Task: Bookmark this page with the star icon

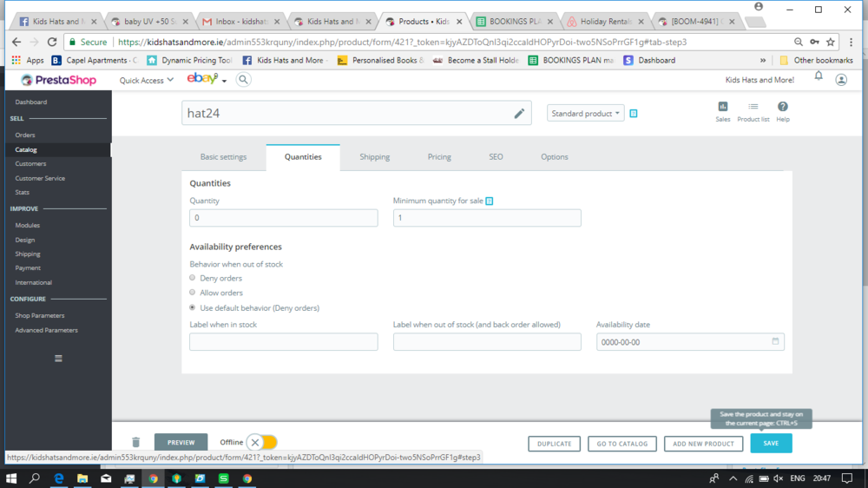Action: [831, 42]
